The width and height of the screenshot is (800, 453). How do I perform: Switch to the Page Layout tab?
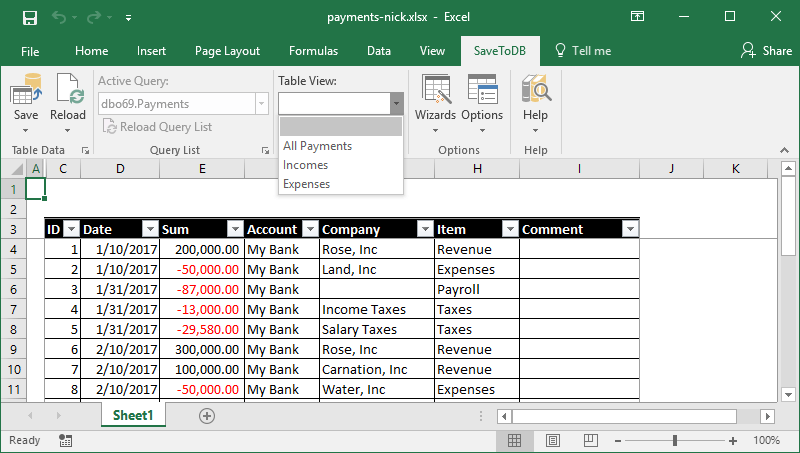tap(227, 51)
